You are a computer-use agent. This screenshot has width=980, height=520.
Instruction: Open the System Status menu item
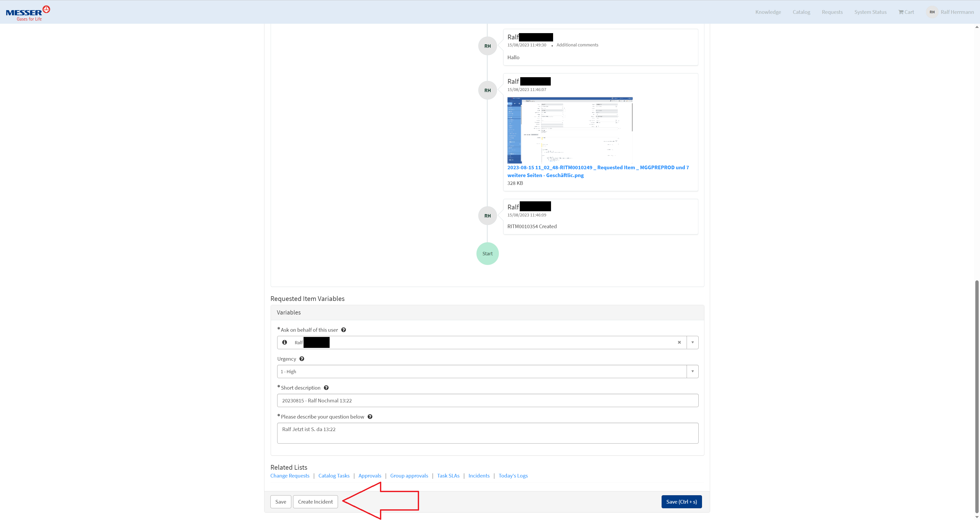point(870,12)
